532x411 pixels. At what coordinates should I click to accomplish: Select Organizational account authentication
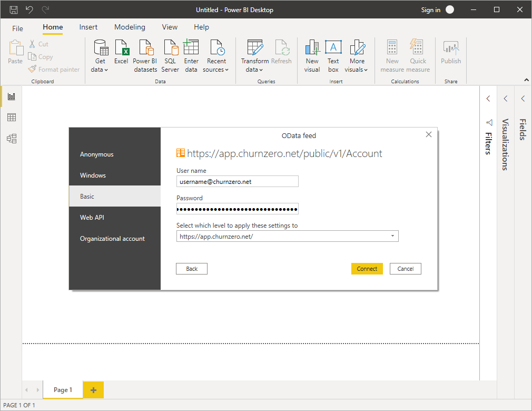[115, 238]
